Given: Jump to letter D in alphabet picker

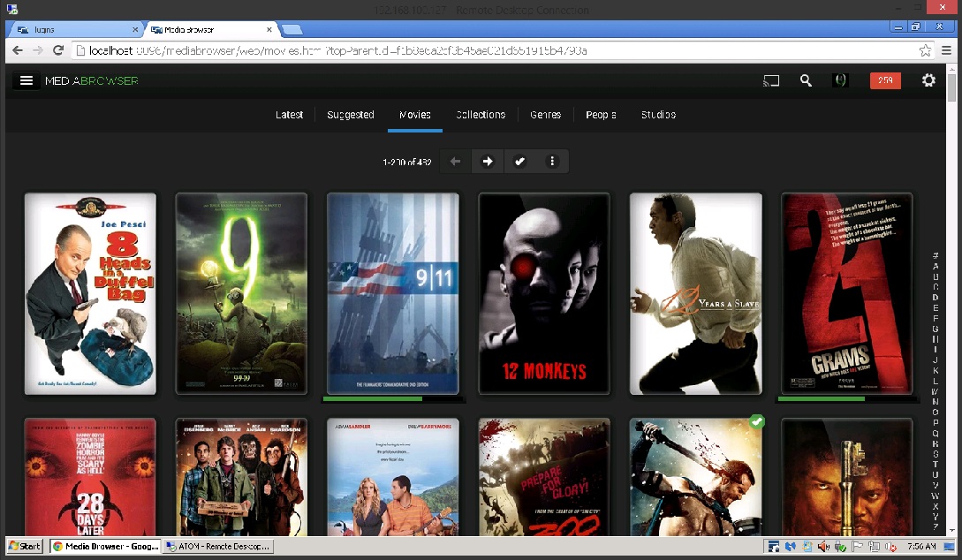Looking at the screenshot, I should [x=935, y=297].
